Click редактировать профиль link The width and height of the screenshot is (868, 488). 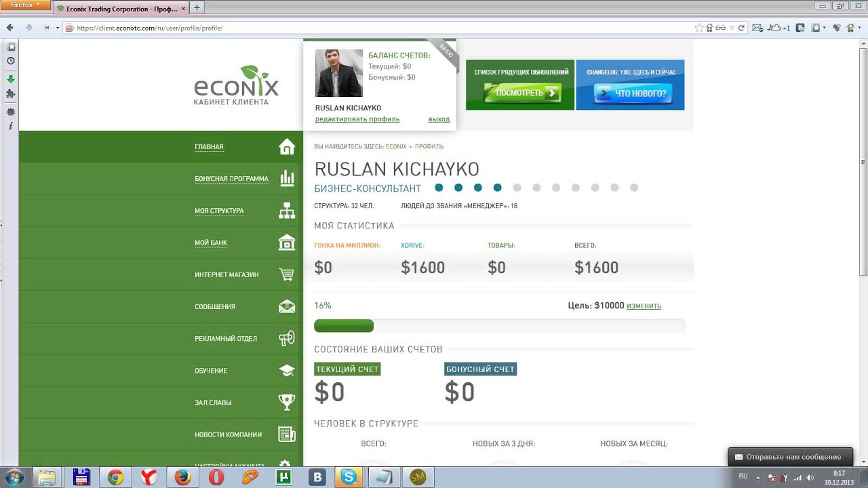(x=357, y=119)
